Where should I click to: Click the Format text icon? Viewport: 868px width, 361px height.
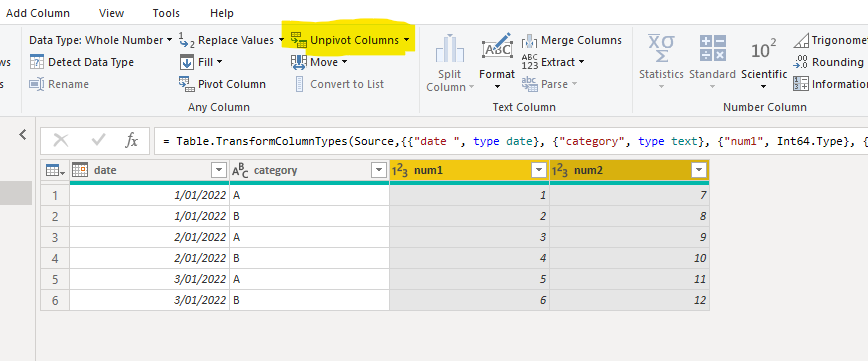(x=497, y=48)
